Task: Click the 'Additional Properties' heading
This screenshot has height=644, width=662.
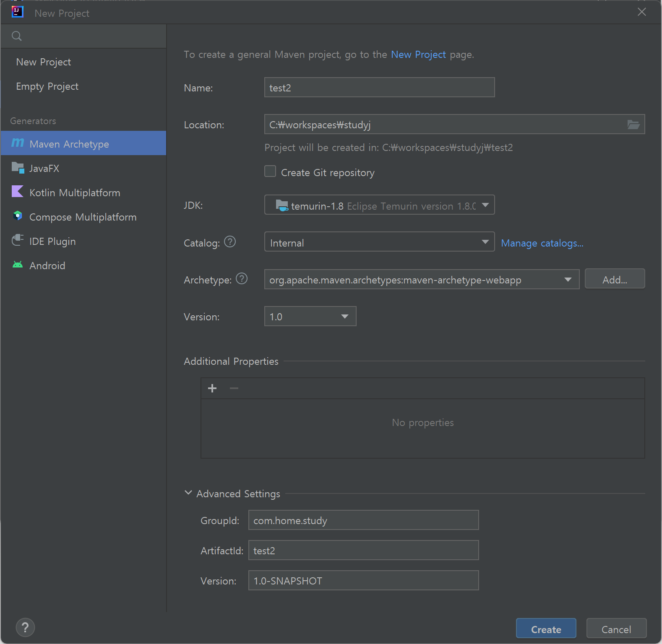Action: click(x=231, y=361)
